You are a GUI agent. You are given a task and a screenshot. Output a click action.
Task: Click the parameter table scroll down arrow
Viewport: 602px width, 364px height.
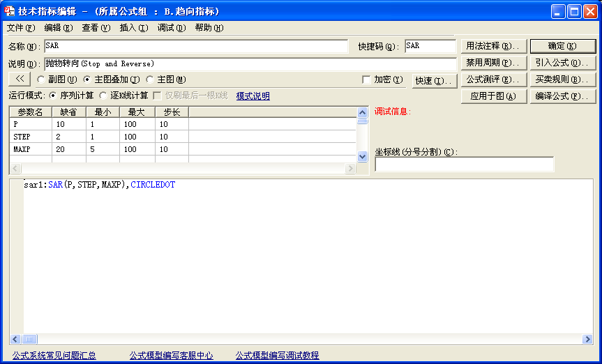click(363, 156)
